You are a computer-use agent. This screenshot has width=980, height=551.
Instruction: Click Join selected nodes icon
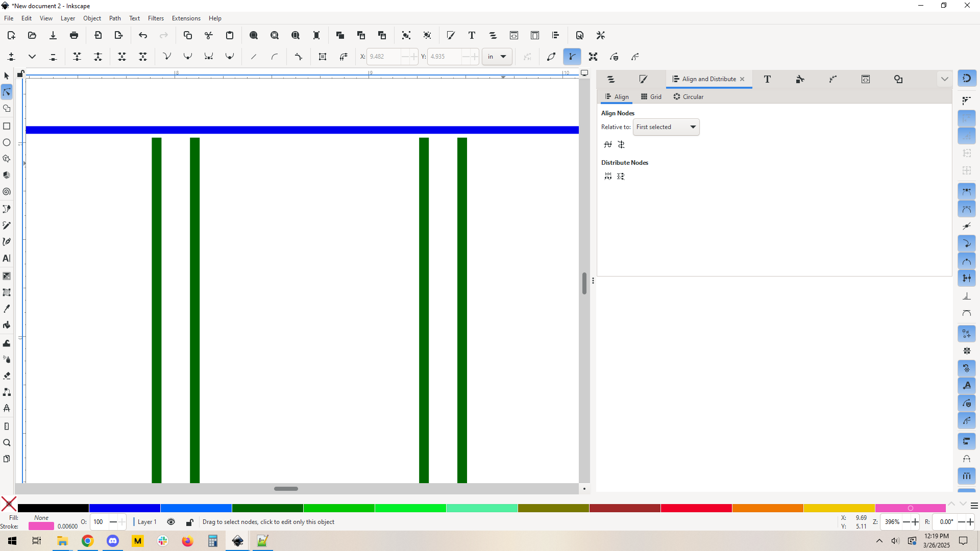point(77,57)
